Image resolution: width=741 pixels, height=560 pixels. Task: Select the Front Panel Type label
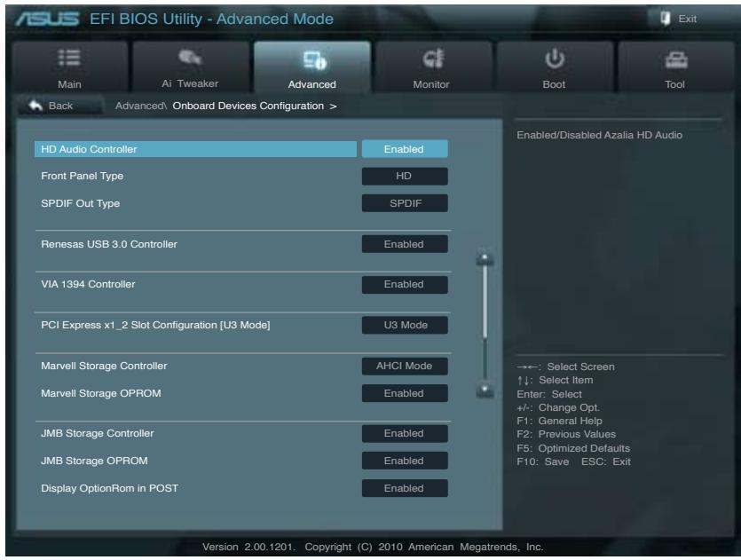point(83,176)
